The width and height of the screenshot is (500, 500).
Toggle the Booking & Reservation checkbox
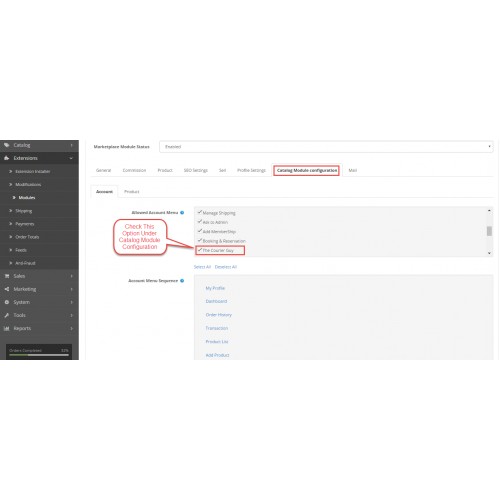pyautogui.click(x=200, y=240)
